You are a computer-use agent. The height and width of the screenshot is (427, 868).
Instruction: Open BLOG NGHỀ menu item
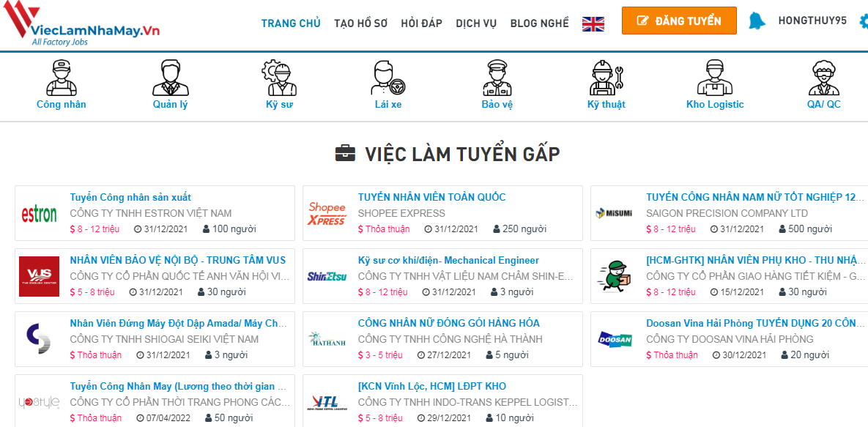click(539, 23)
